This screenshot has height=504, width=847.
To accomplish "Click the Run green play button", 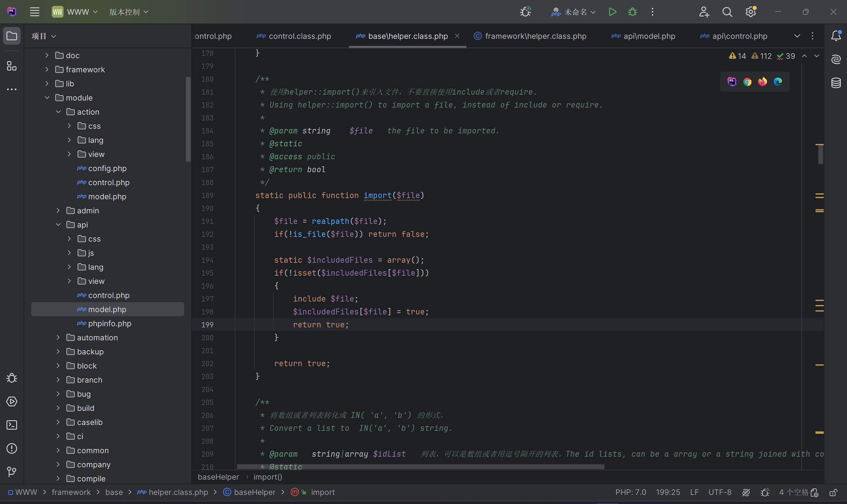I will tap(613, 12).
